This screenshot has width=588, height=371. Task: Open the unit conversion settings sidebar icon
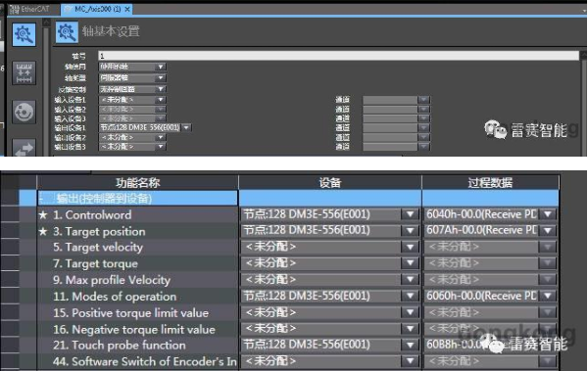click(24, 73)
